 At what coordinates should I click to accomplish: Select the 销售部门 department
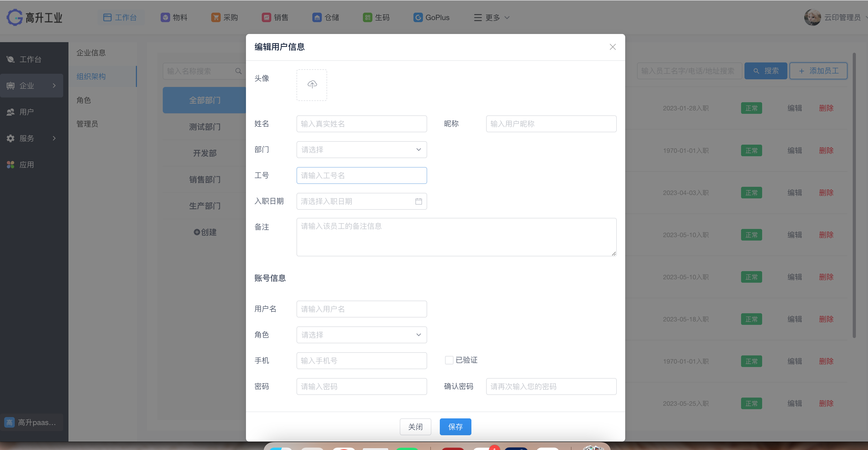coord(205,179)
